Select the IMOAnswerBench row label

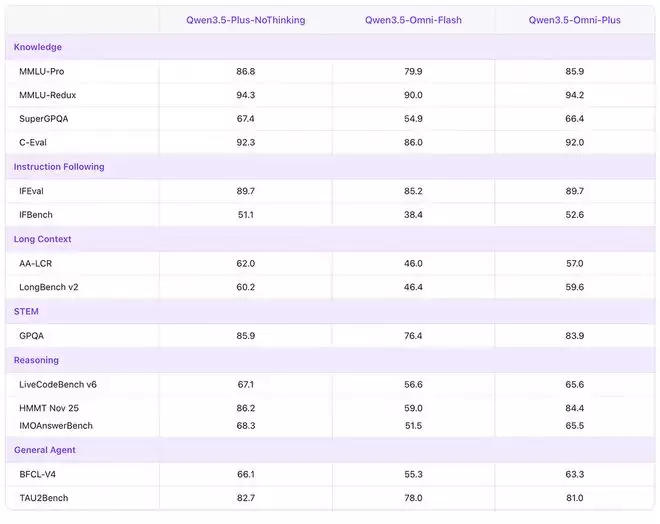(56, 426)
